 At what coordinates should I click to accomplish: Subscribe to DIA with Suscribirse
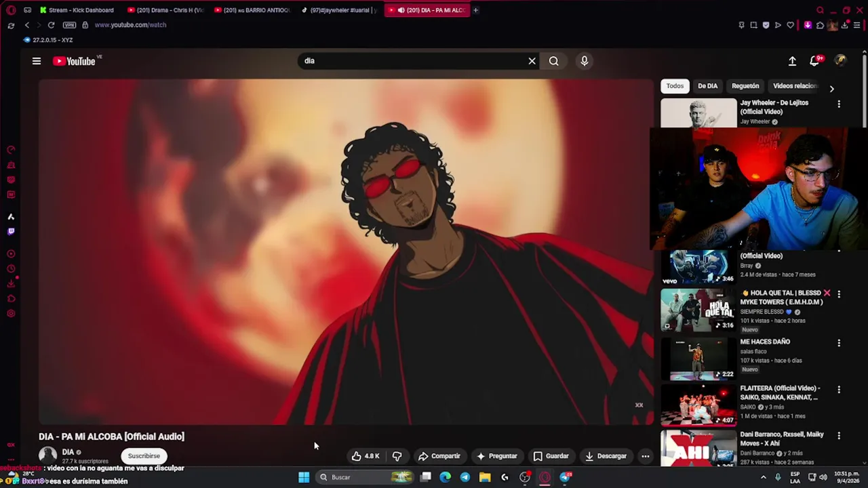tap(144, 456)
